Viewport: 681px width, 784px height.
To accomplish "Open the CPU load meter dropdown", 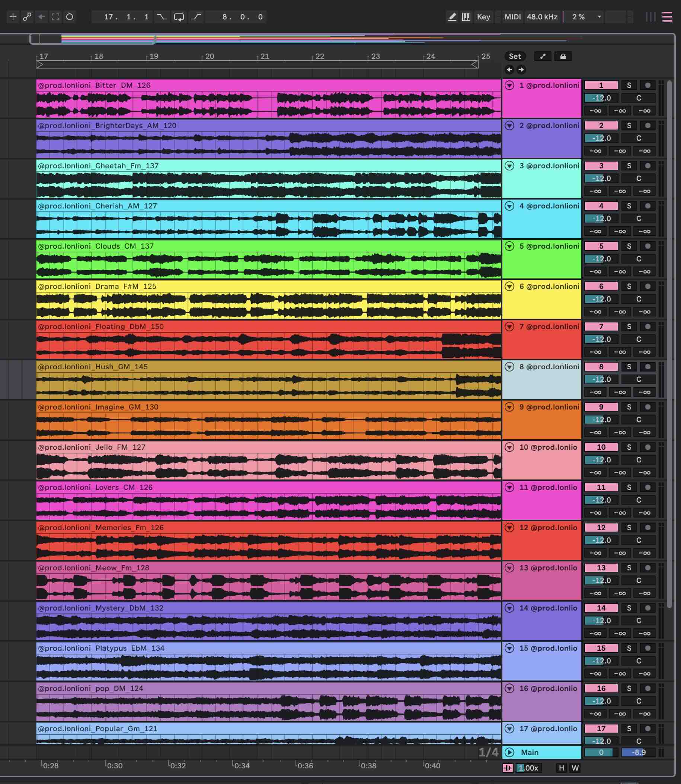I will click(x=599, y=17).
